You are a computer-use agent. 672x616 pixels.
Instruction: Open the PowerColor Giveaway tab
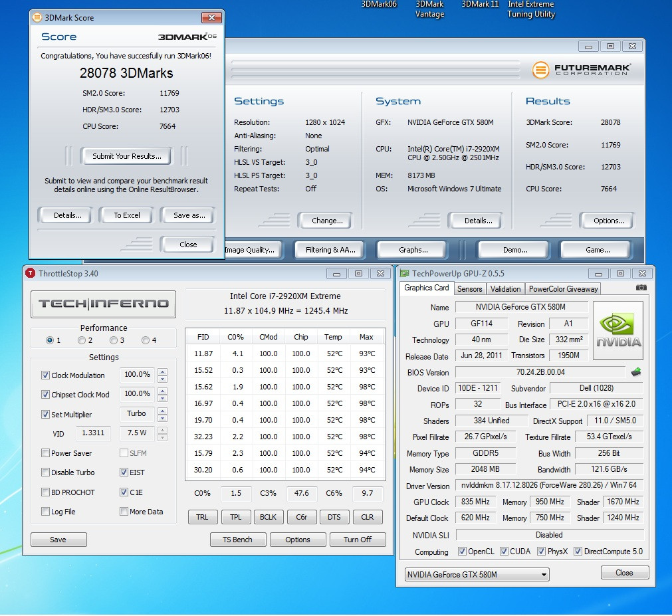coord(563,288)
